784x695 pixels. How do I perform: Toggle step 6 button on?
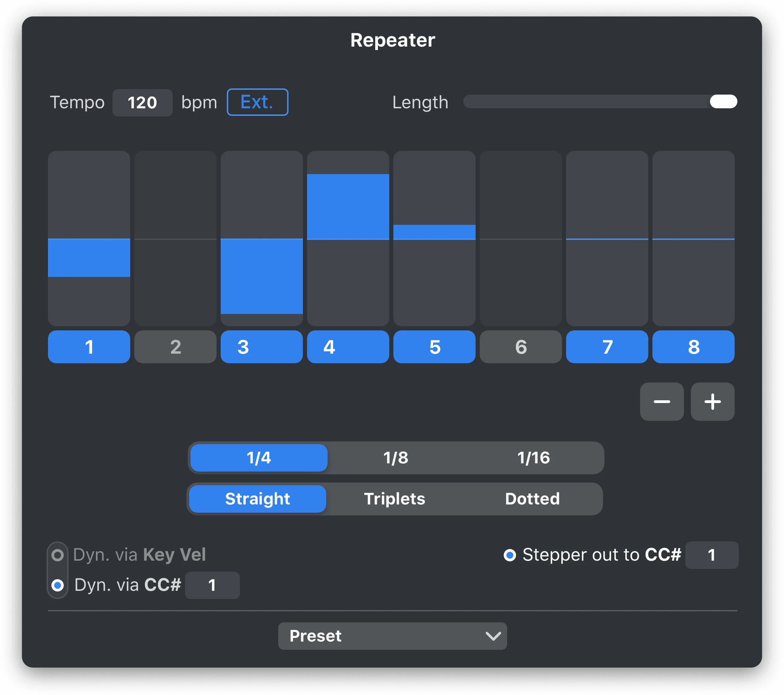coord(520,347)
